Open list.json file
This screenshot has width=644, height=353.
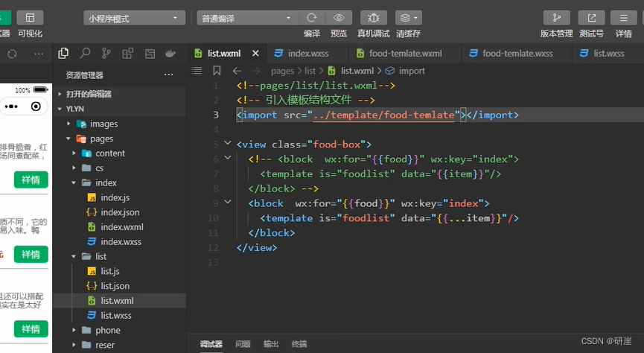pyautogui.click(x=120, y=286)
